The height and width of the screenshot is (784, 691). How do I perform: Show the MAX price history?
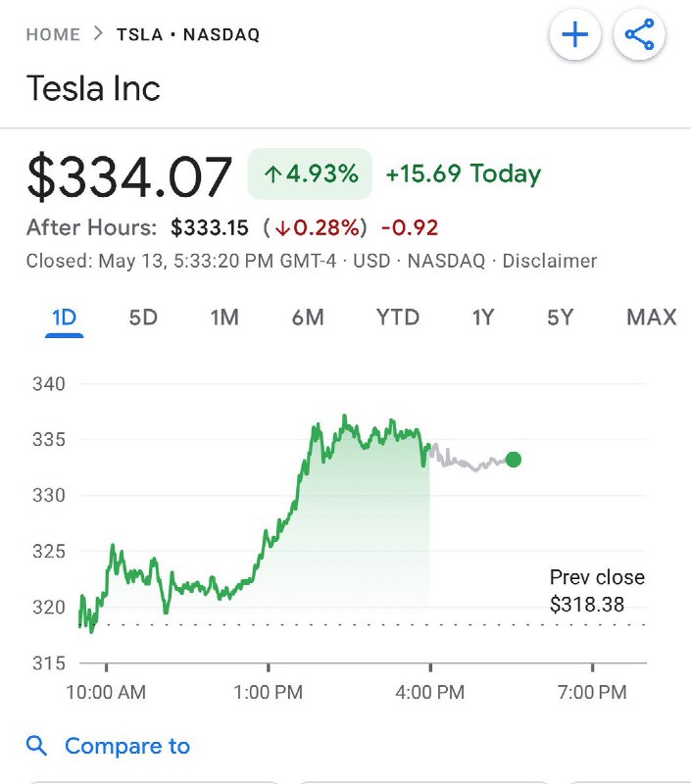pos(649,318)
